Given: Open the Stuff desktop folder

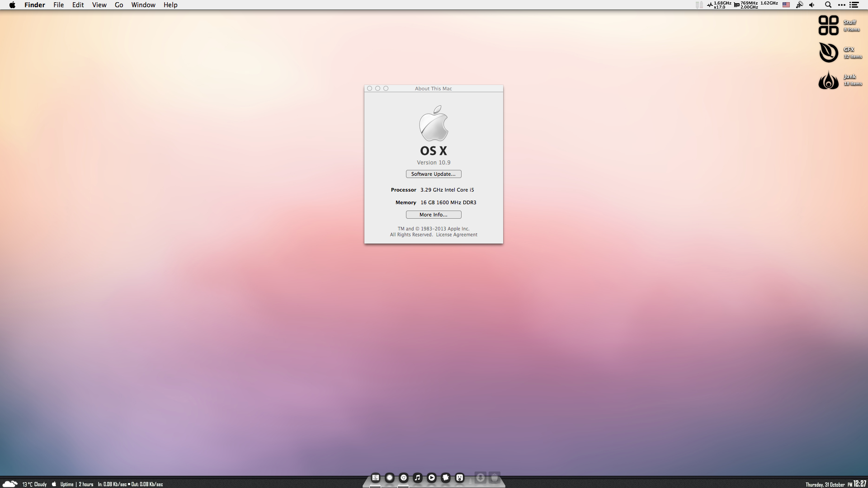Looking at the screenshot, I should (x=829, y=25).
